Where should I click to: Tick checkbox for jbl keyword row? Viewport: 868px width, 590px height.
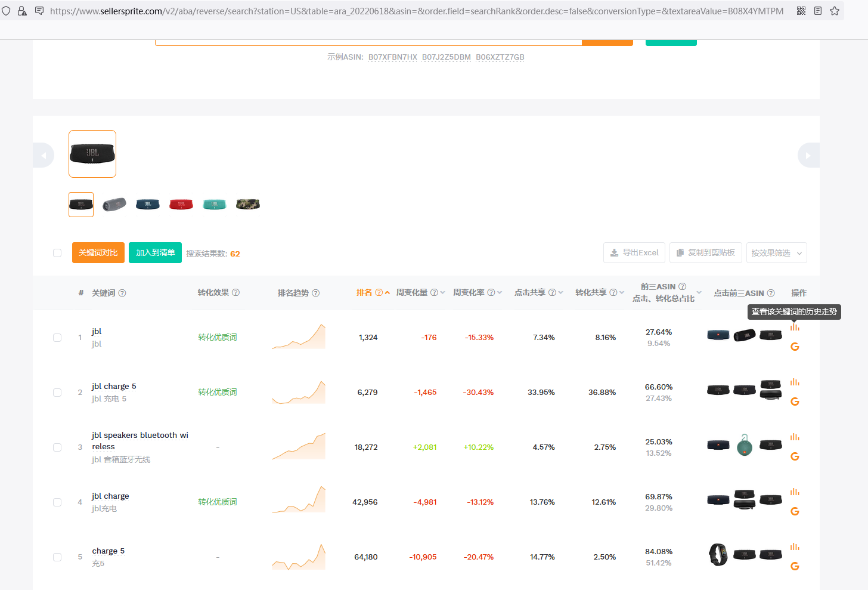point(57,338)
